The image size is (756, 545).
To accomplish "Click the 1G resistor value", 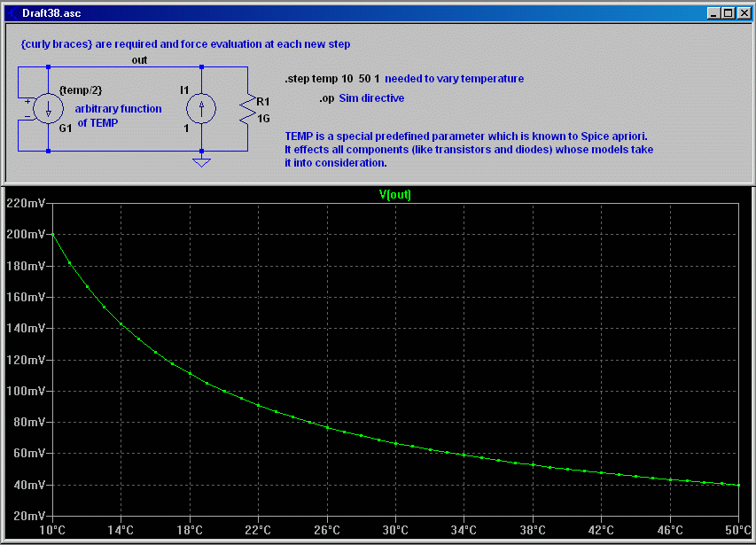I will pos(263,119).
